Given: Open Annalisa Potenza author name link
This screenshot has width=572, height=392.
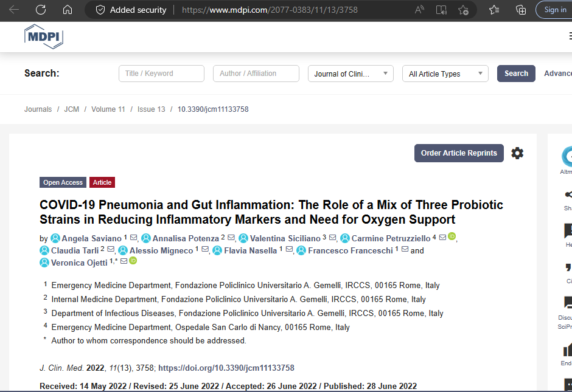Looking at the screenshot, I should pos(186,239).
